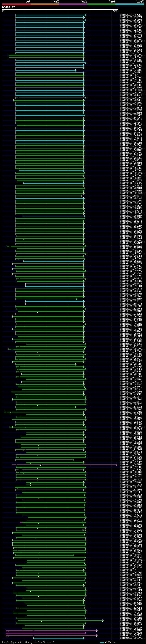Screen dimensions: 146x644
Task: Click the green alignment bar for UniRef100_P62942
Action: (x=50, y=75)
